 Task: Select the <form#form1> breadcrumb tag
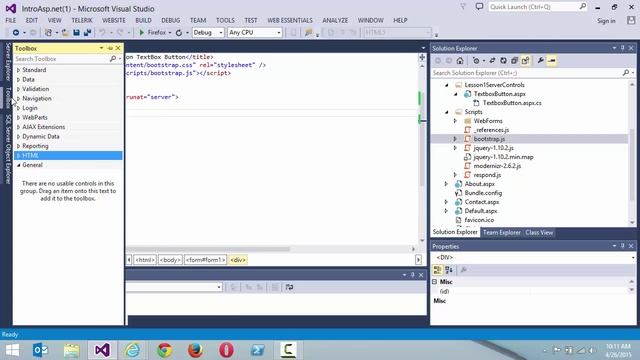205,260
